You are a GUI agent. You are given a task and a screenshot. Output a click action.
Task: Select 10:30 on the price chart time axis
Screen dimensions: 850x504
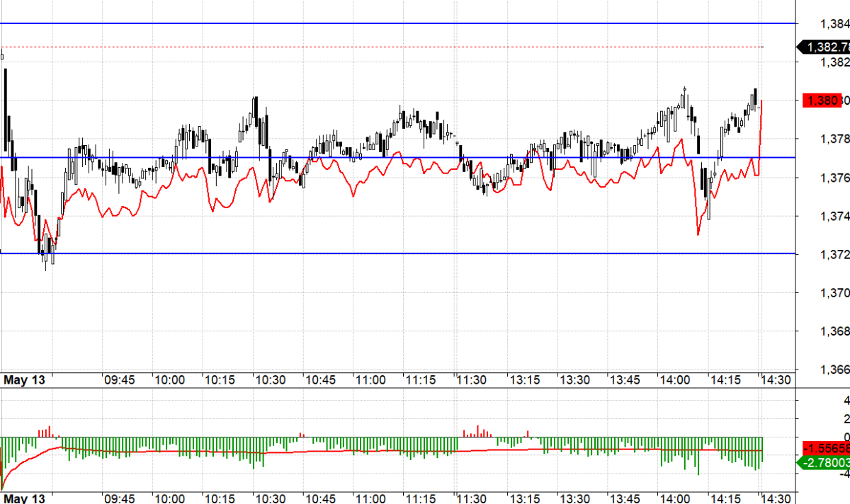point(270,380)
